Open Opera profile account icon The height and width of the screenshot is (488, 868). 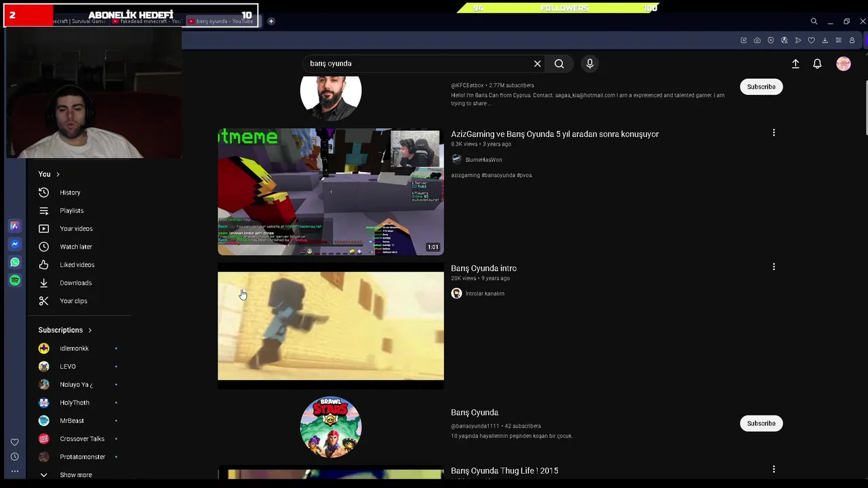click(852, 41)
